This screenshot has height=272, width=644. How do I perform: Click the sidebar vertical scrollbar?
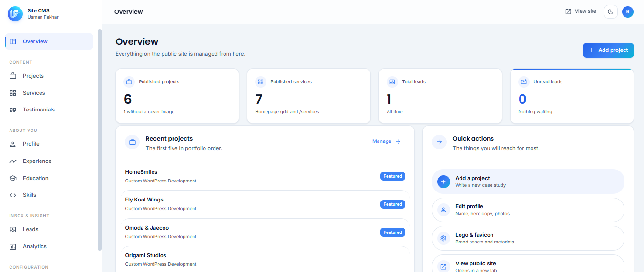point(100,140)
